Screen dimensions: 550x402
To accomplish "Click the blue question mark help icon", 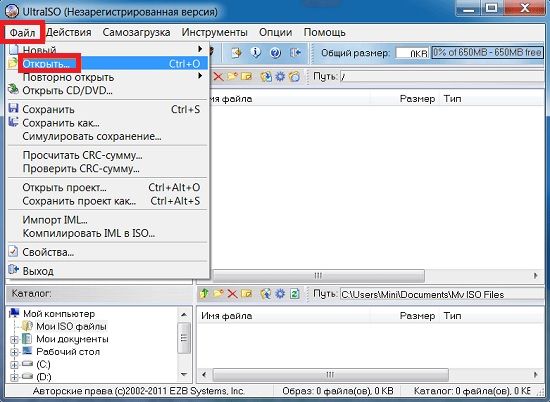I will tap(276, 53).
